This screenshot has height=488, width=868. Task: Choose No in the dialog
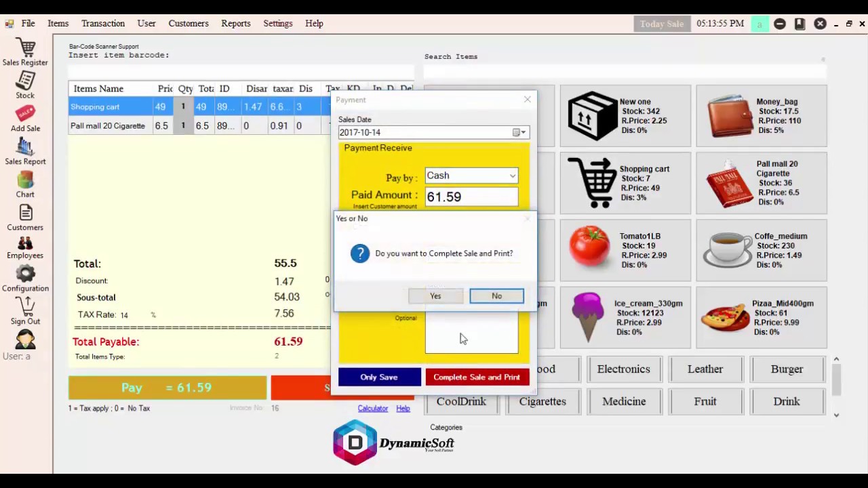pos(496,296)
